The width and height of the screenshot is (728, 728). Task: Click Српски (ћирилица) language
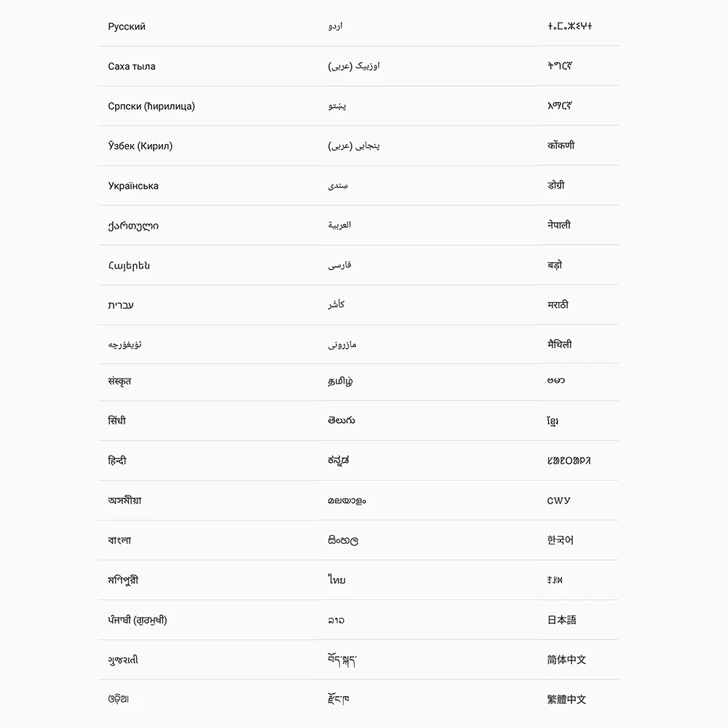click(x=151, y=106)
